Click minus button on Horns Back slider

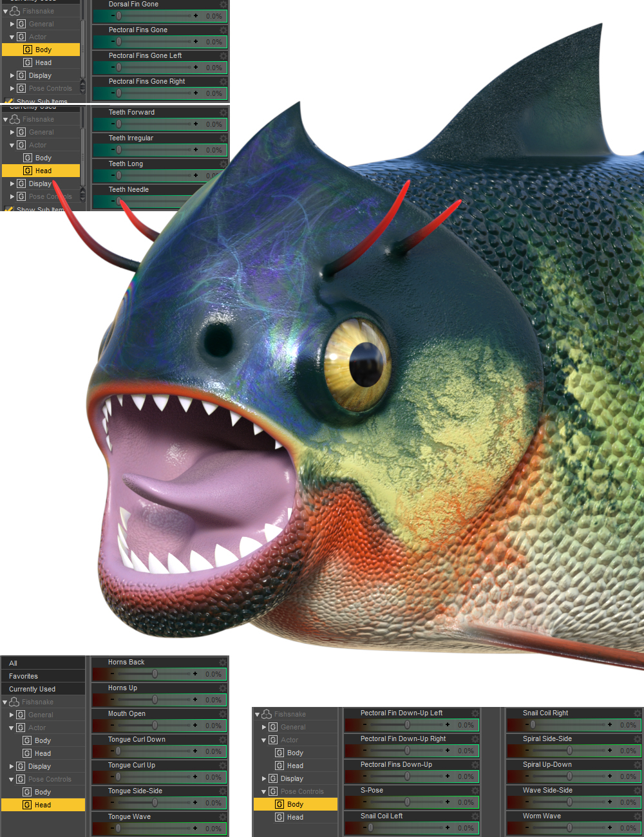pos(112,673)
